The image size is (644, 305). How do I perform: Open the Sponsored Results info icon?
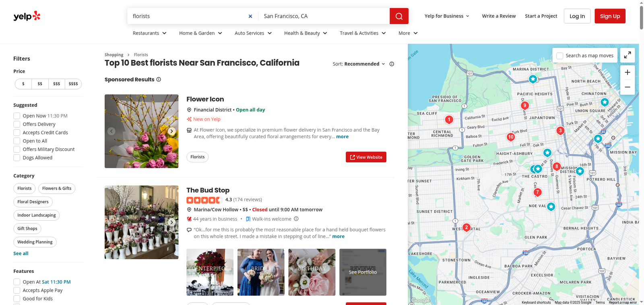[159, 80]
